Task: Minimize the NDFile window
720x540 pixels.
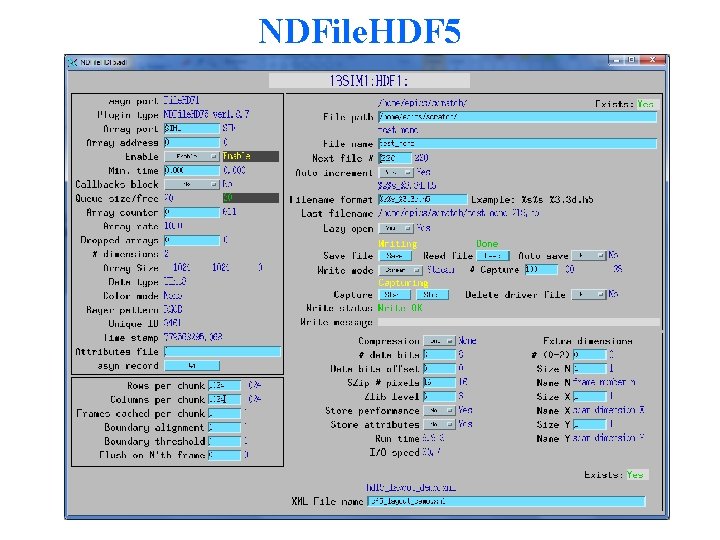Action: (x=616, y=60)
